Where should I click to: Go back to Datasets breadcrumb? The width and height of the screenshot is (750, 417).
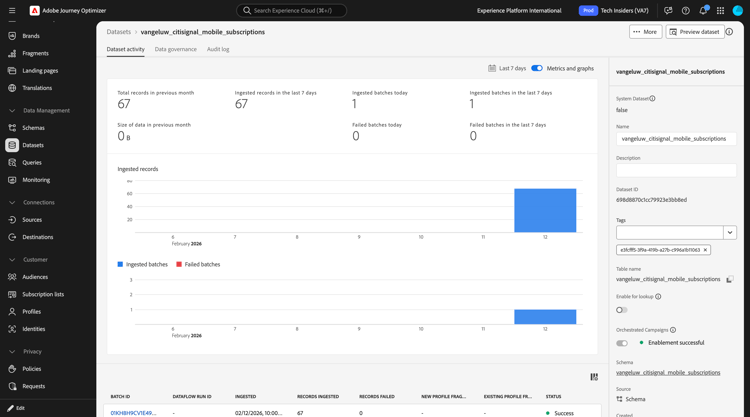point(119,32)
